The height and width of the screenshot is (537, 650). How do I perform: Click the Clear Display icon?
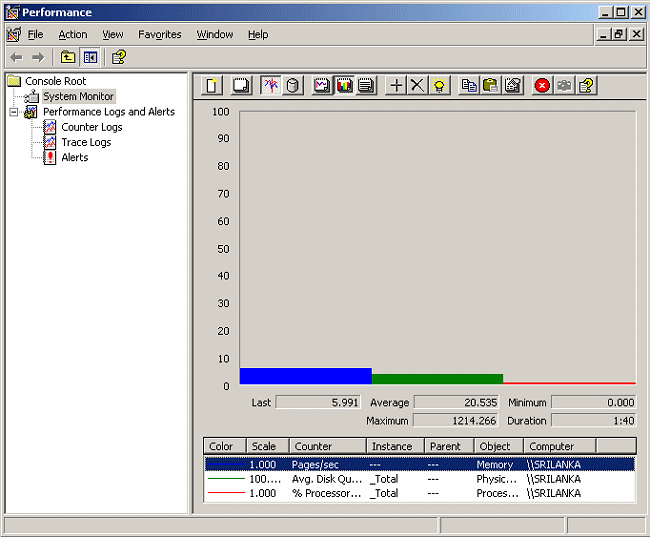click(241, 85)
